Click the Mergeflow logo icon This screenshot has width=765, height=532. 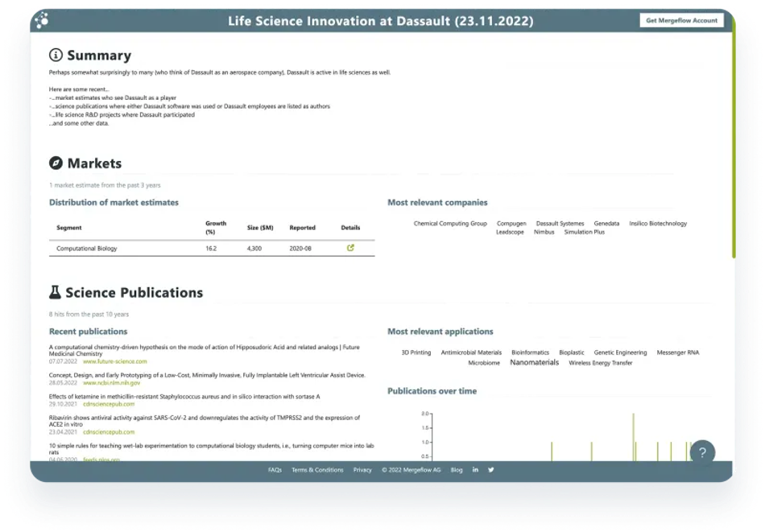[42, 20]
